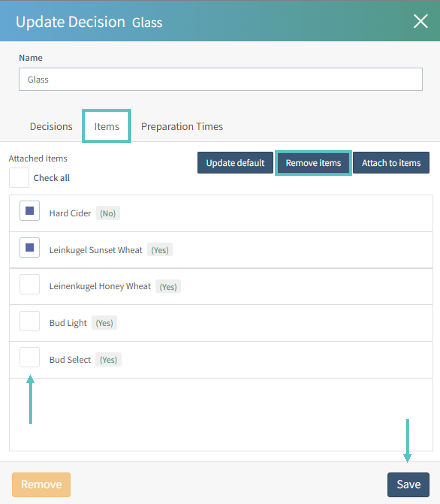
Task: Save the decision changes
Action: tap(408, 485)
